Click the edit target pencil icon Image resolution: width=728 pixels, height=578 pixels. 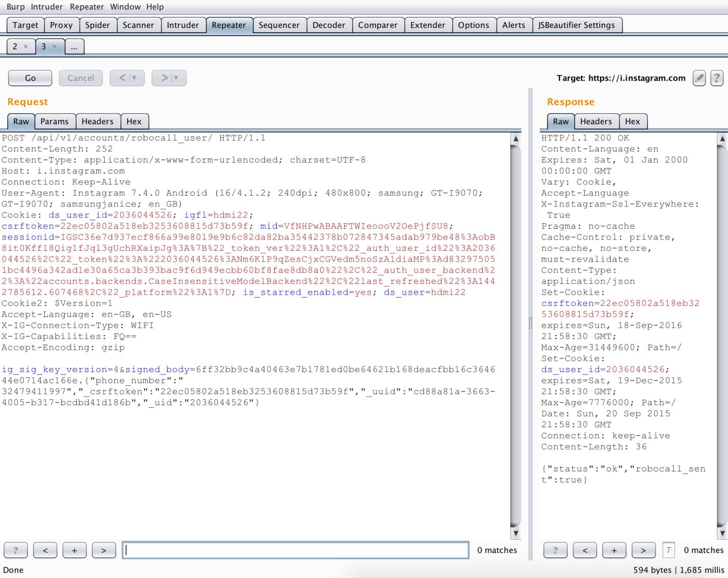point(699,78)
